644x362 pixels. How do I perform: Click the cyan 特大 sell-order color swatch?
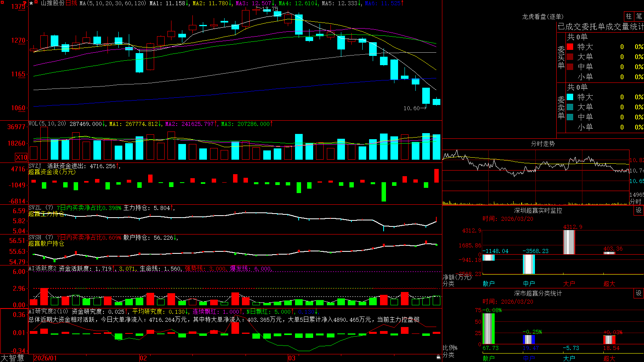coord(570,97)
